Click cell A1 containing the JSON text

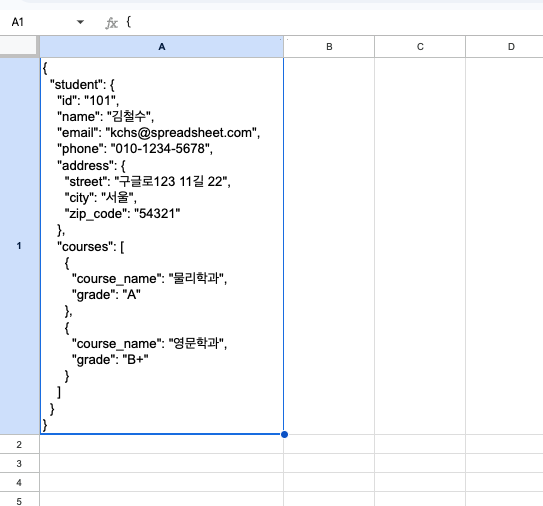(x=162, y=246)
